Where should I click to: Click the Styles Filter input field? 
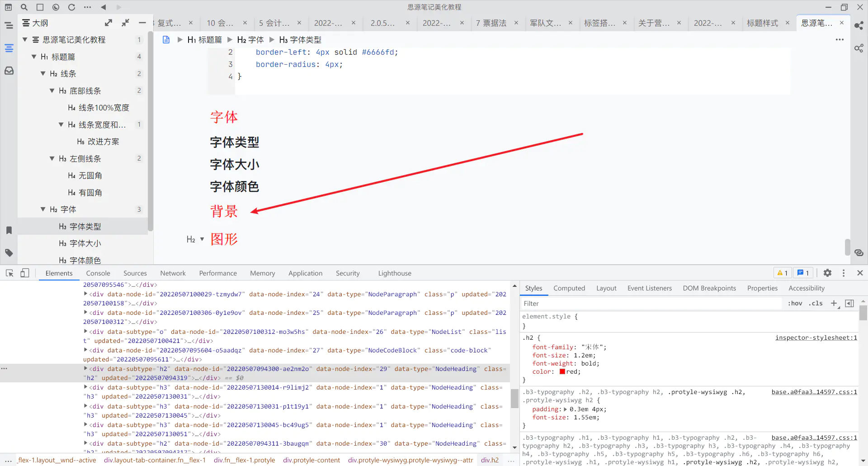click(x=651, y=304)
